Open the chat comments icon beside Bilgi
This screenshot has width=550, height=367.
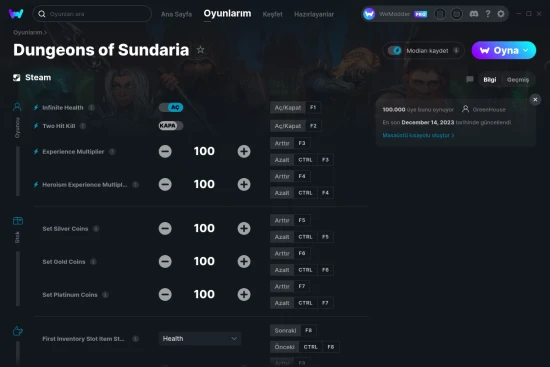pos(470,79)
